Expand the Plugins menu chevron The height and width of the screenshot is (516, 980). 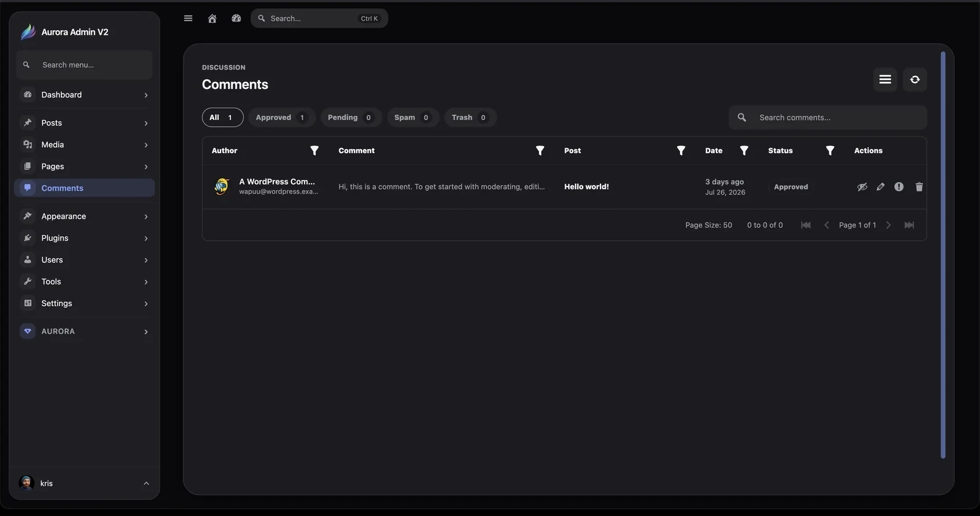pyautogui.click(x=146, y=238)
